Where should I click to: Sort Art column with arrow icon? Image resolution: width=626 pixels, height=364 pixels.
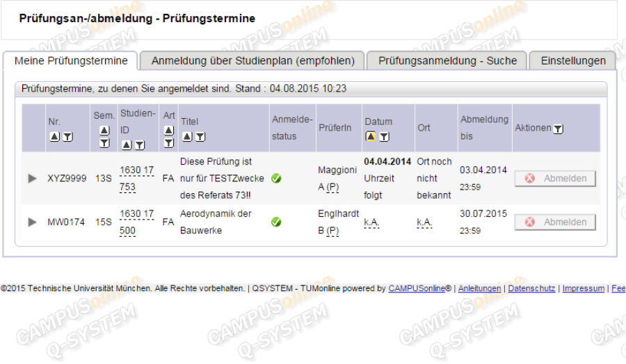coord(169,130)
